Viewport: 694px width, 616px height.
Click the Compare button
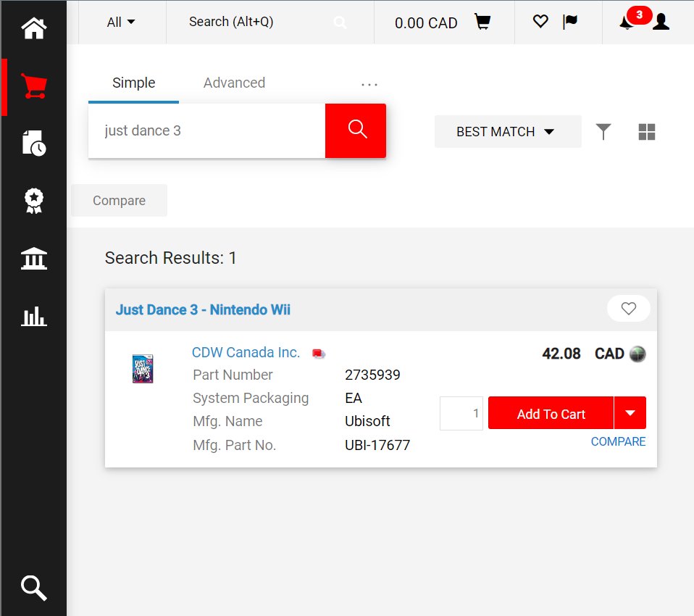(x=119, y=201)
